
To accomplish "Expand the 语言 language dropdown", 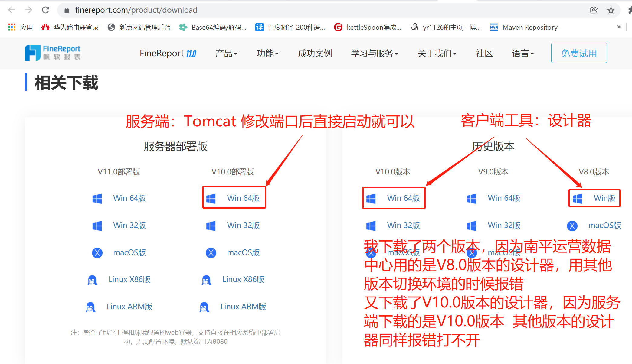I will coord(523,53).
